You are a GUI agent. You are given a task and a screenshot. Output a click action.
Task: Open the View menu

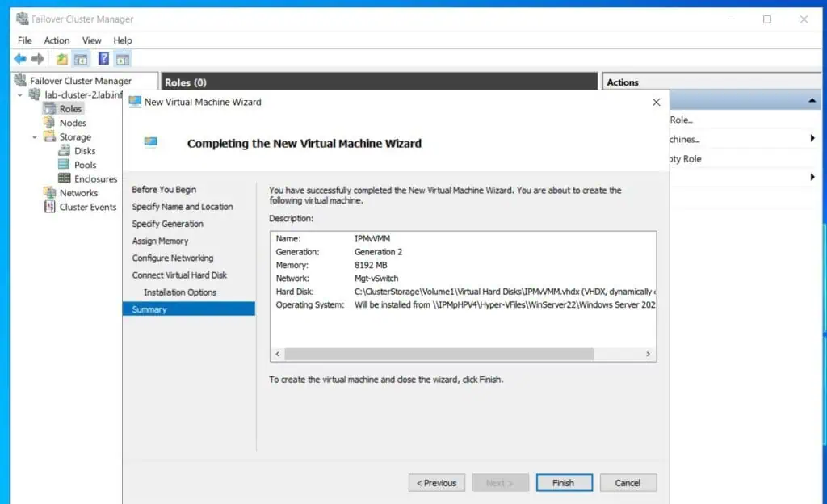91,40
